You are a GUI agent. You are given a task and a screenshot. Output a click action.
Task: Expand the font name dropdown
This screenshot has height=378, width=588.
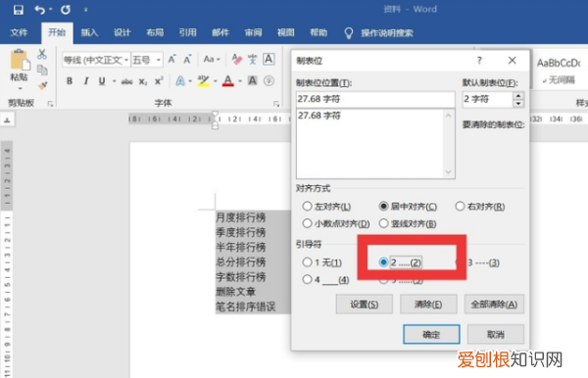(126, 60)
